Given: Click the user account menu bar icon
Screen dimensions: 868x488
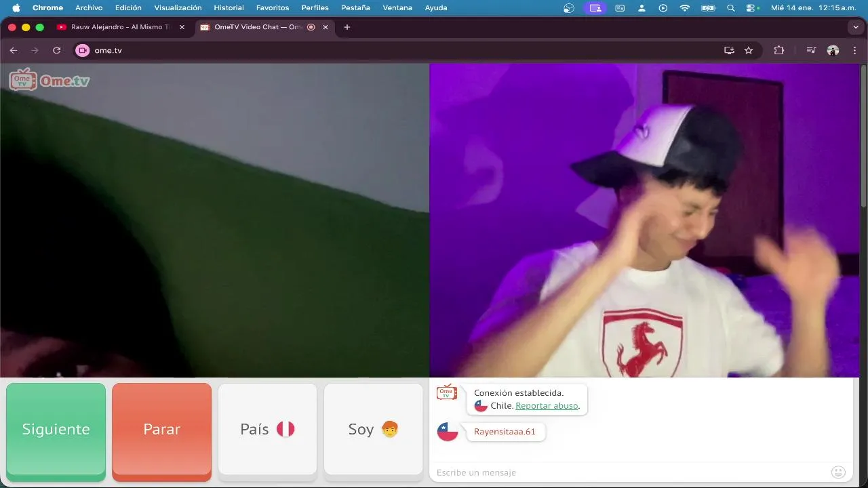Looking at the screenshot, I should pos(642,8).
